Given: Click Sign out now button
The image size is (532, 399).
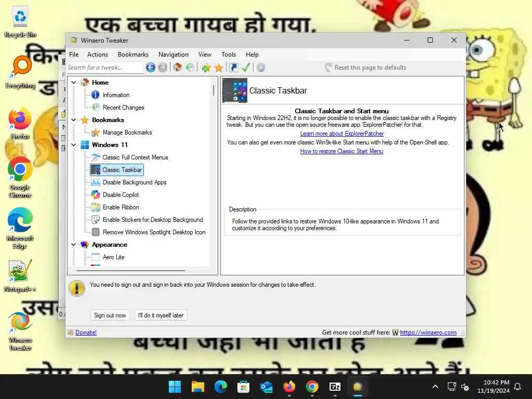Looking at the screenshot, I should [110, 315].
